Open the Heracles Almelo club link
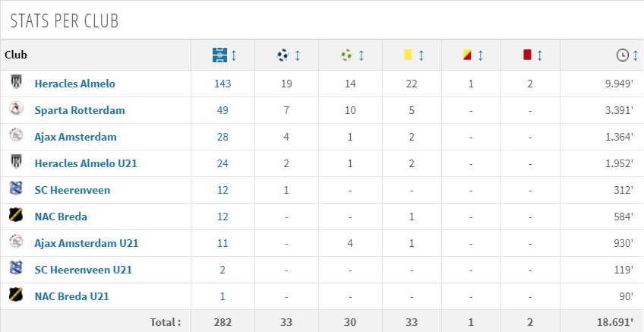This screenshot has height=332, width=644. (x=74, y=84)
